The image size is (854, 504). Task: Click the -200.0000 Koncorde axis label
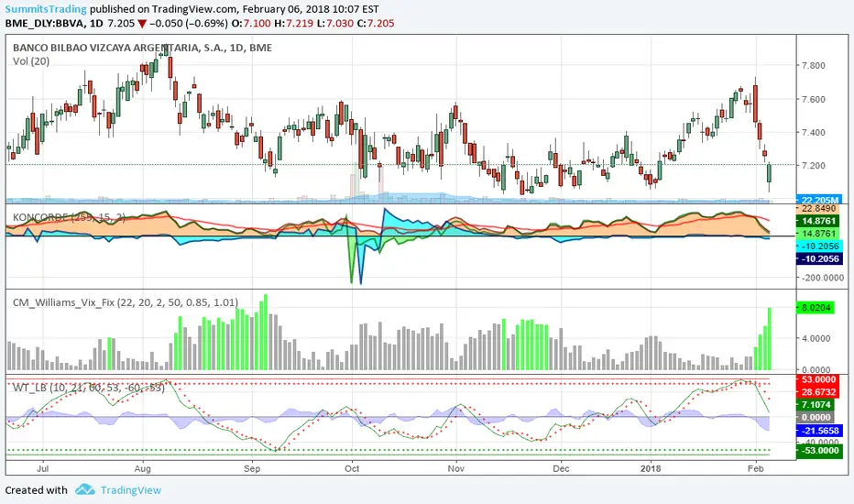coord(822,278)
